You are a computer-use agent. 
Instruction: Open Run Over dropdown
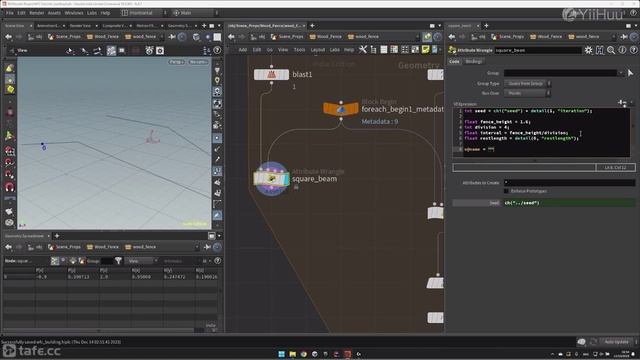tap(527, 93)
